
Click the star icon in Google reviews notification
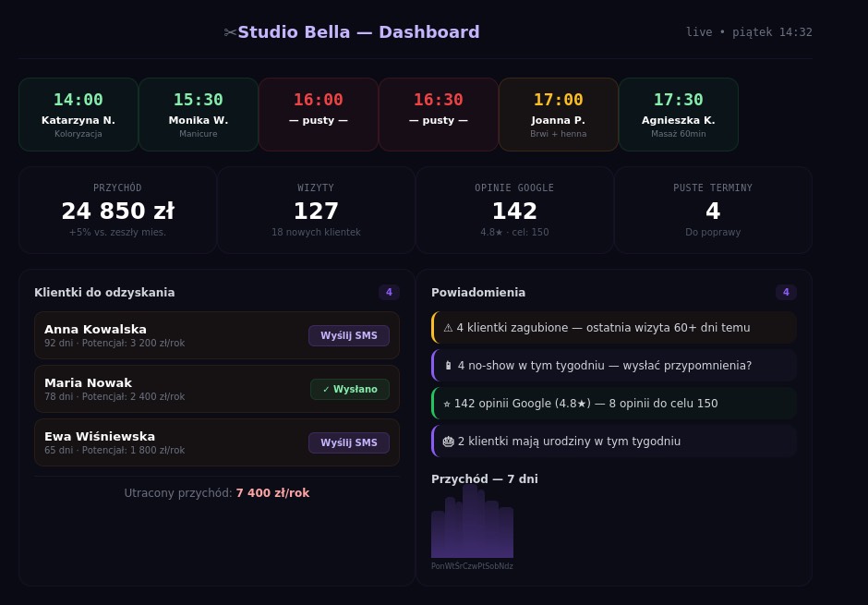point(447,404)
